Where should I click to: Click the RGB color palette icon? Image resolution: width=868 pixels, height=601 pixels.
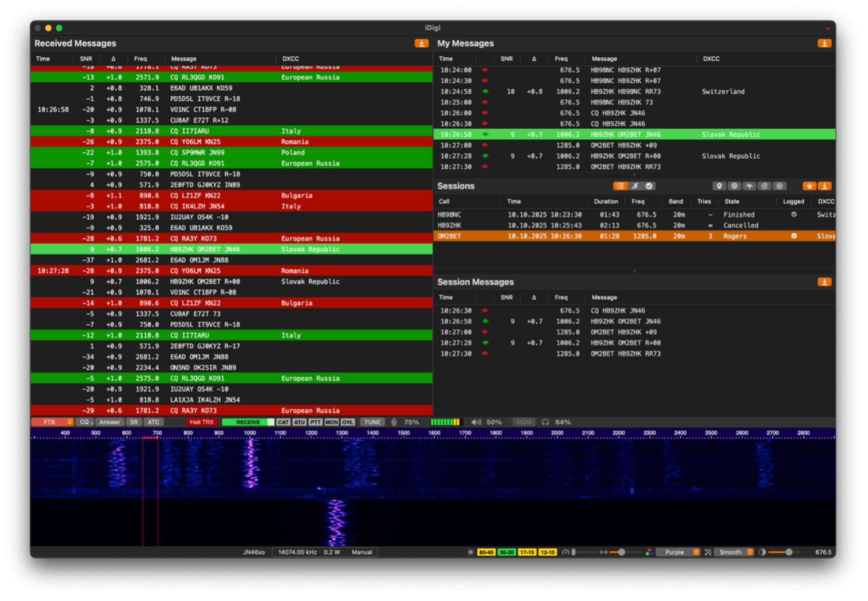pyautogui.click(x=649, y=552)
